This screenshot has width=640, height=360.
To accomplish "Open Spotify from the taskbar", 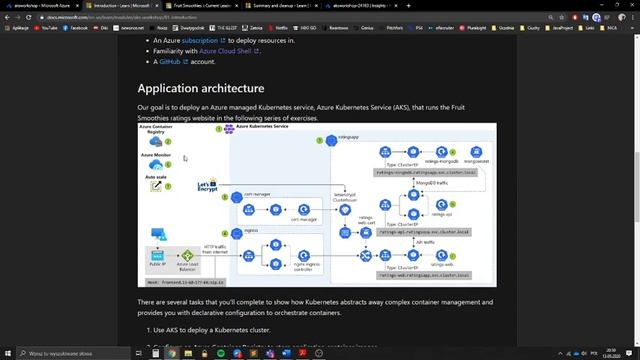I will [221, 353].
